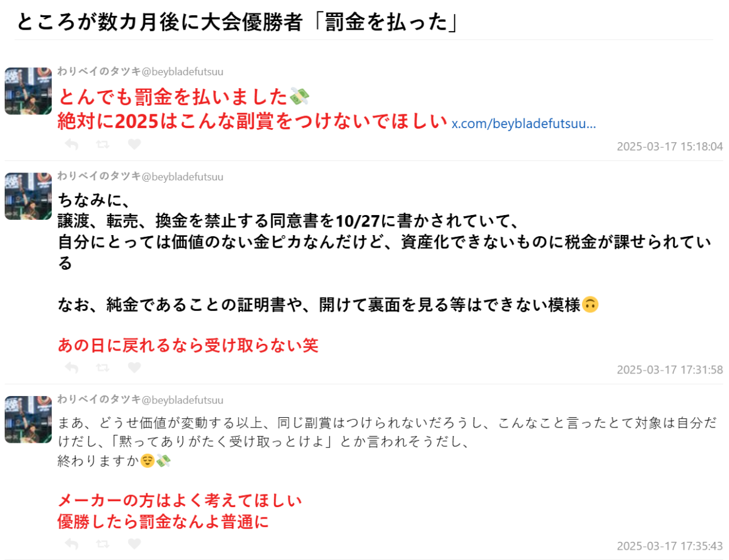Retweet the first tweet about 罰金を払いました
The height and width of the screenshot is (560, 729).
[x=103, y=145]
